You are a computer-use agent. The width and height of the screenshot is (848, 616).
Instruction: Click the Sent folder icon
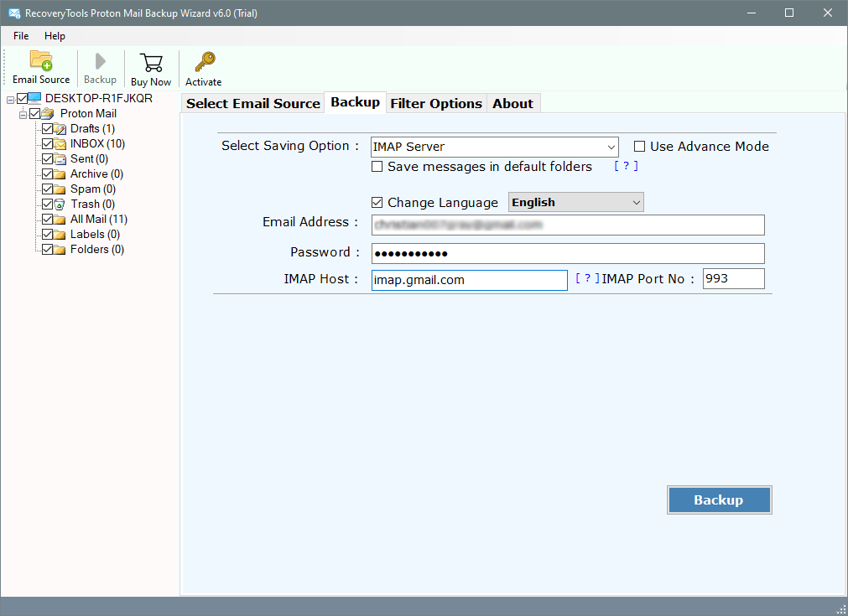pyautogui.click(x=60, y=159)
